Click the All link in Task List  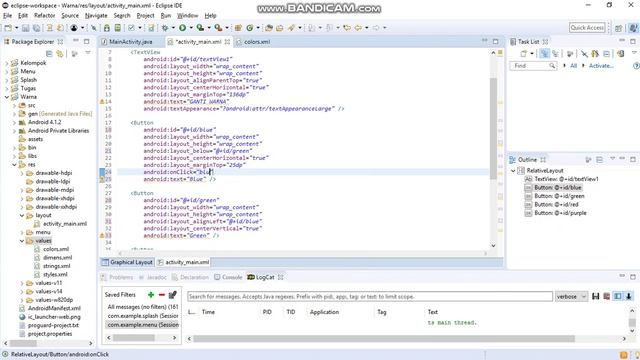pyautogui.click(x=573, y=66)
